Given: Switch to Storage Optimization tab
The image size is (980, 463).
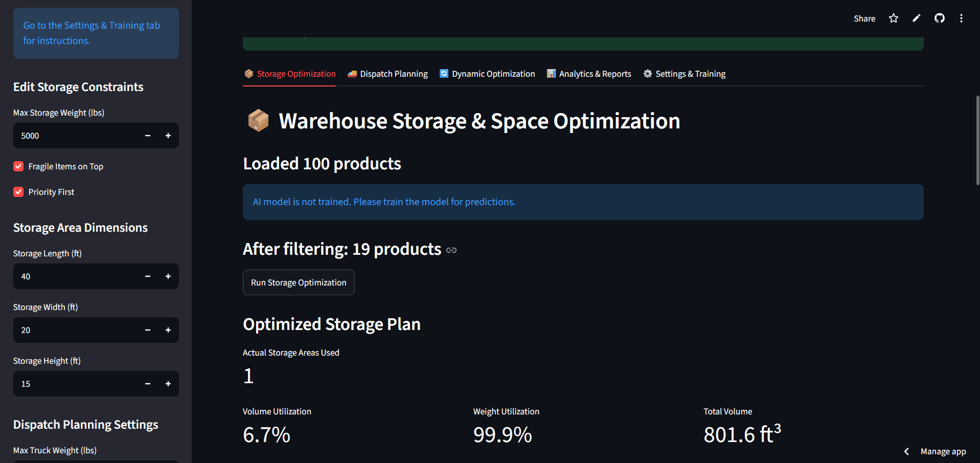Looking at the screenshot, I should point(289,74).
